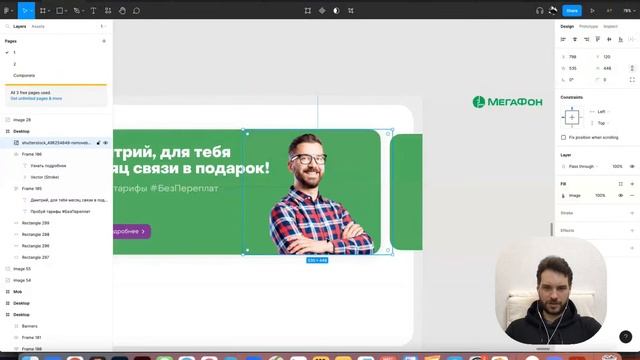
Task: Select the Rectangle shape tool
Action: [x=60, y=11]
